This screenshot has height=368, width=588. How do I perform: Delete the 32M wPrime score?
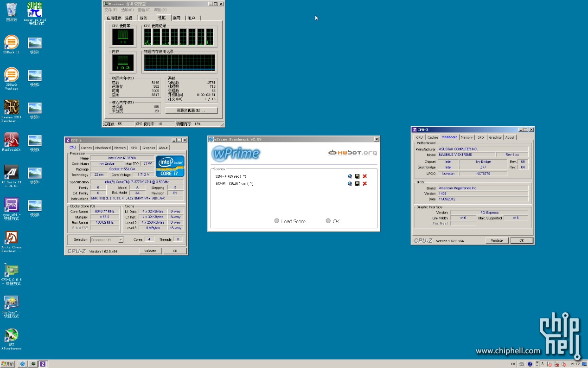[x=365, y=176]
